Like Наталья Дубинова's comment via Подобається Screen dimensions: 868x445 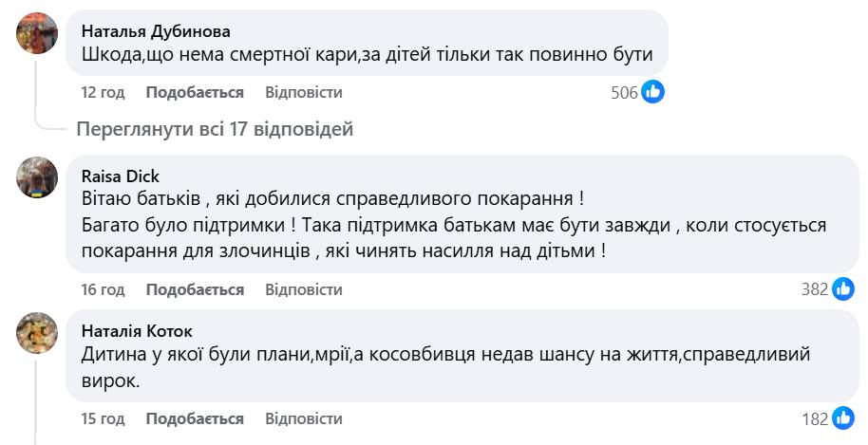195,92
